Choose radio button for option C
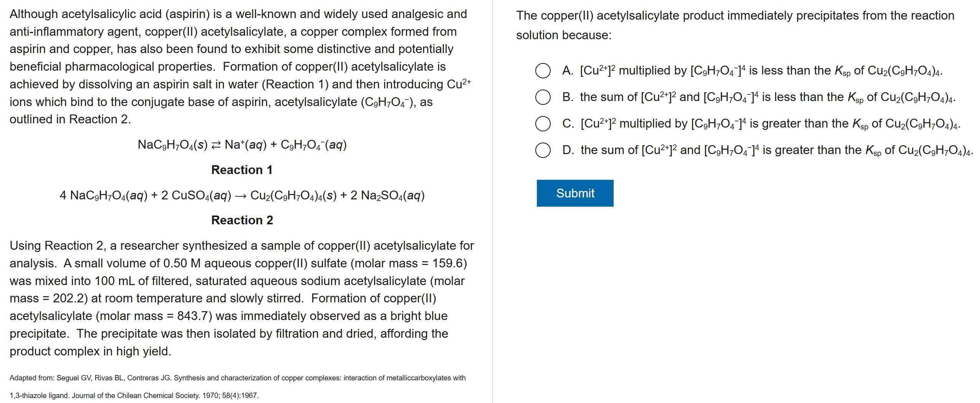Image resolution: width=980 pixels, height=403 pixels. pyautogui.click(x=543, y=124)
